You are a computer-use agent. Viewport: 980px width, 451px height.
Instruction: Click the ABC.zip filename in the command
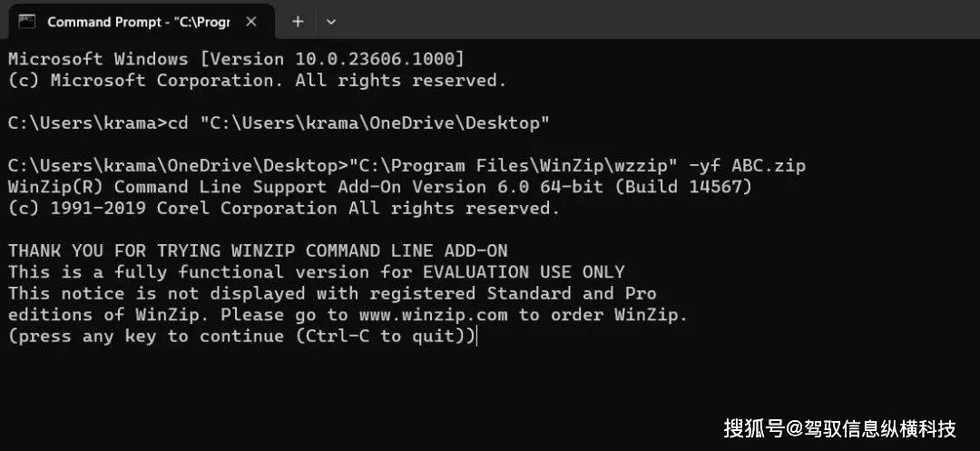point(769,166)
